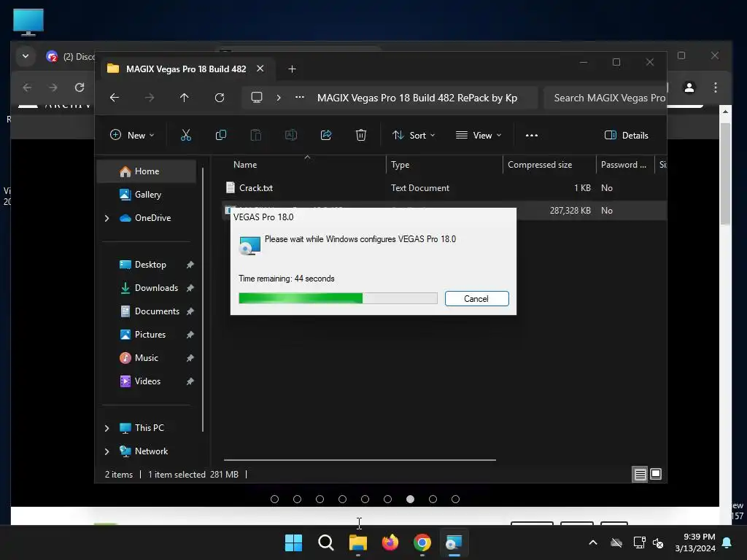
Task: Open Chrome profile avatar icon
Action: tap(689, 87)
